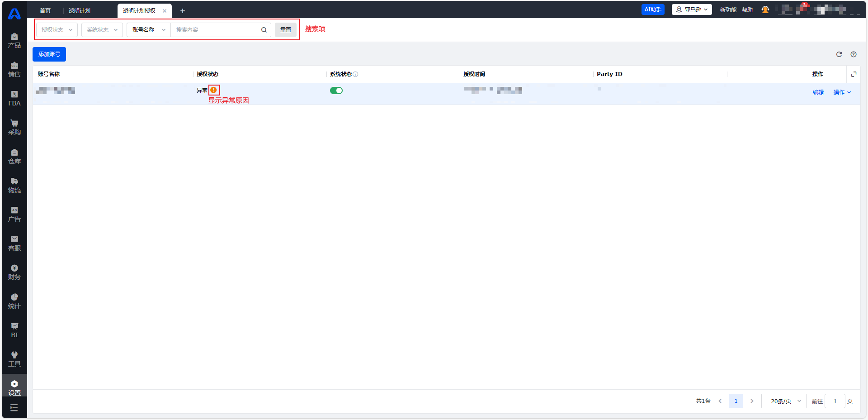The width and height of the screenshot is (868, 420).
Task: Expand the 授权状态 filter dropdown
Action: click(x=57, y=30)
